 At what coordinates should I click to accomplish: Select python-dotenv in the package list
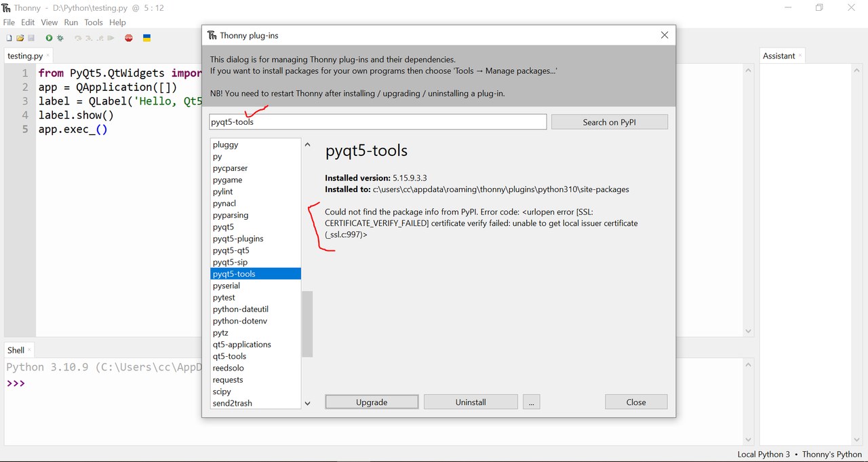coord(256,321)
